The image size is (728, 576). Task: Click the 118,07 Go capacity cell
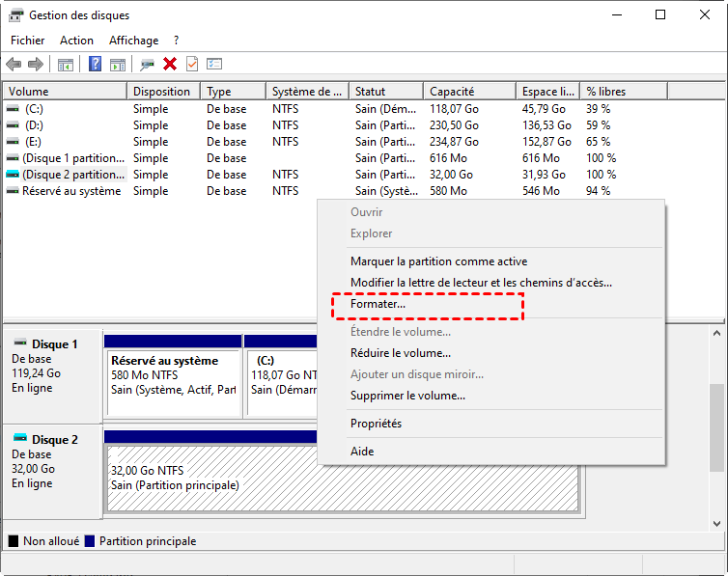454,108
